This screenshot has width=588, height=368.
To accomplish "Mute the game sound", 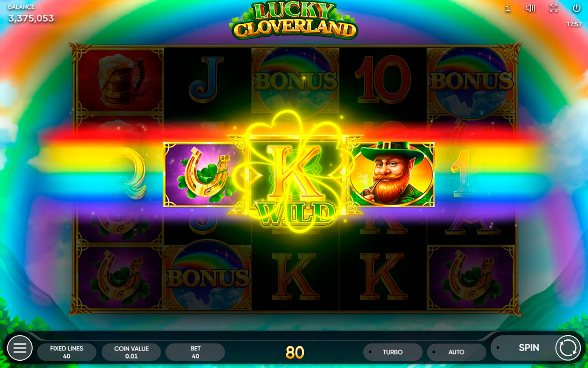I will pyautogui.click(x=530, y=8).
